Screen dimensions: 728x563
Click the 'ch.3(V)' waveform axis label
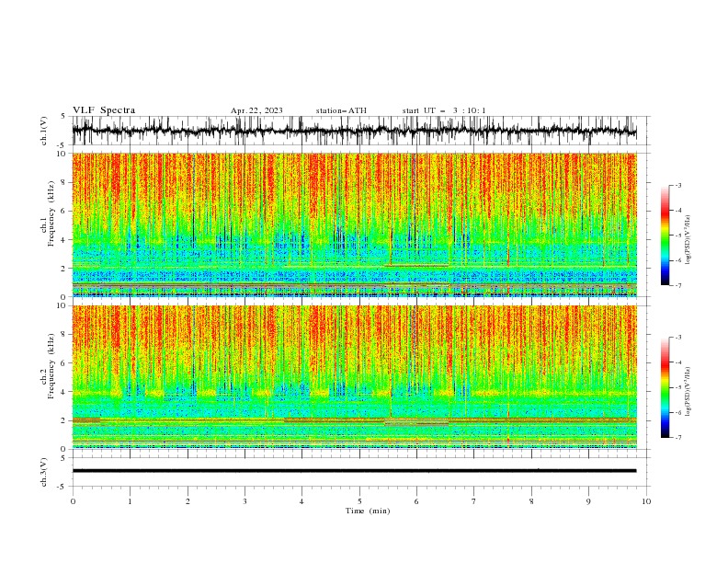[44, 472]
